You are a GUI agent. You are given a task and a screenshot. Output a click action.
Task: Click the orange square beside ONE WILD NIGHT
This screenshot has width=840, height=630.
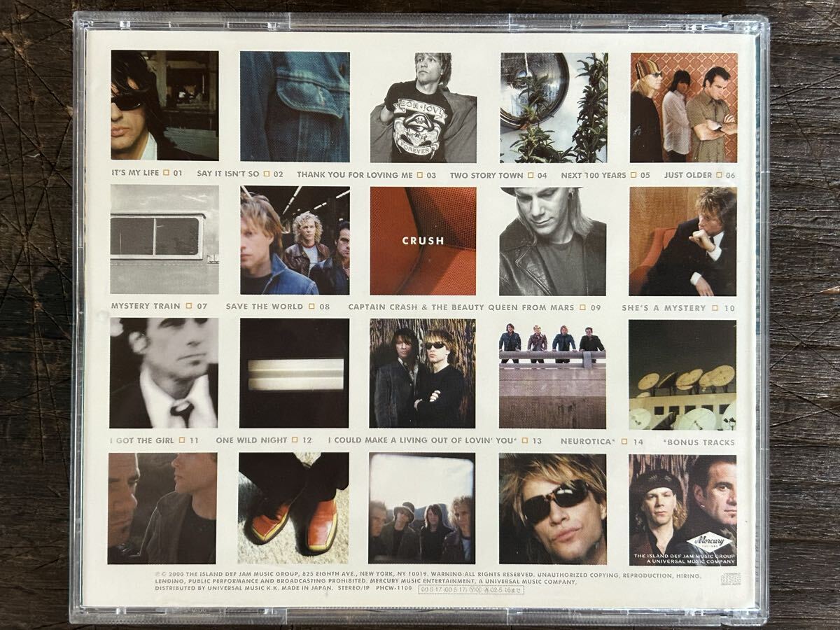coord(295,440)
